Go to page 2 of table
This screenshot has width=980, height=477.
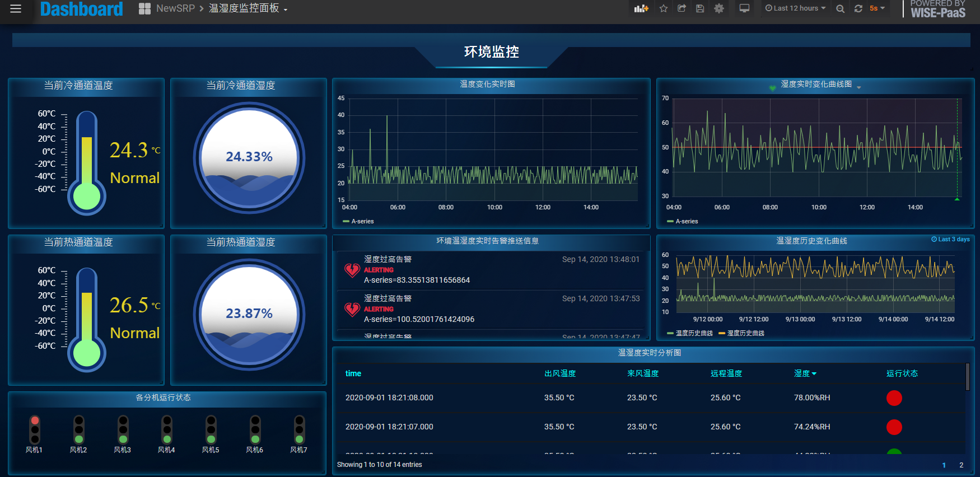pos(962,465)
